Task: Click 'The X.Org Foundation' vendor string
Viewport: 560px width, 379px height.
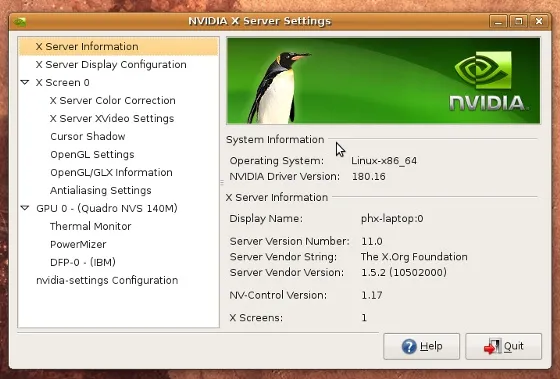Action: coord(414,257)
